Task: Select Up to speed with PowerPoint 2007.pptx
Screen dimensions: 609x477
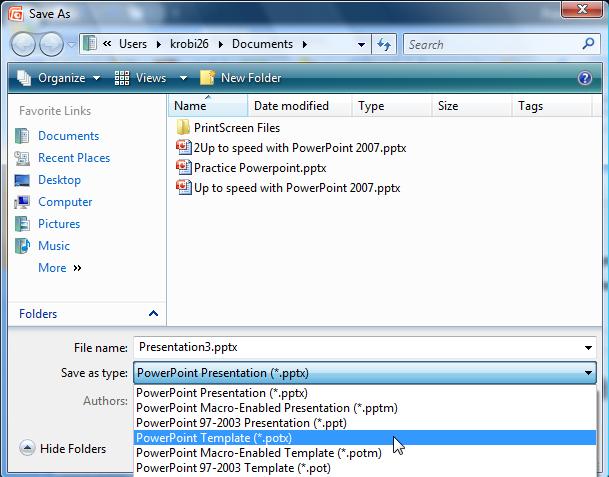Action: [297, 188]
